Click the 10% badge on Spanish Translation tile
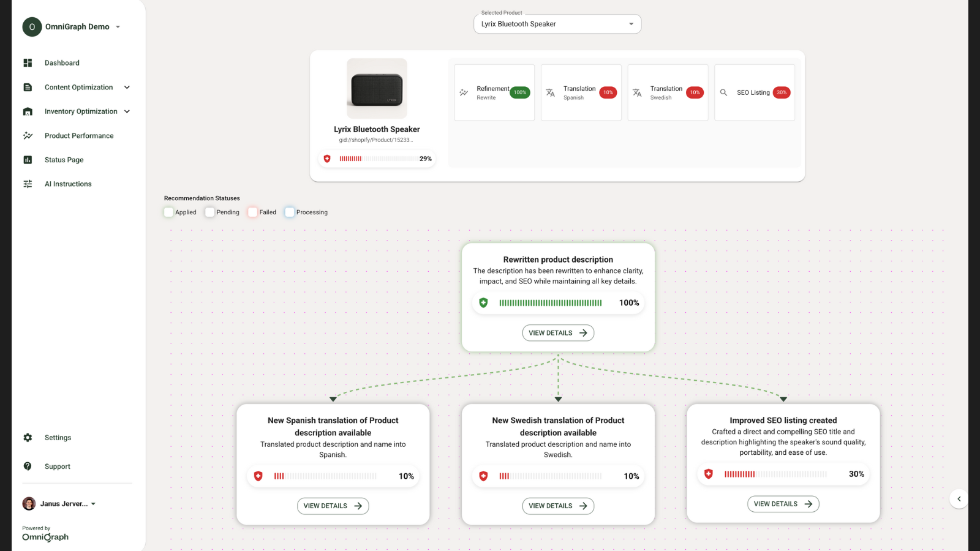The height and width of the screenshot is (551, 980). click(x=608, y=92)
